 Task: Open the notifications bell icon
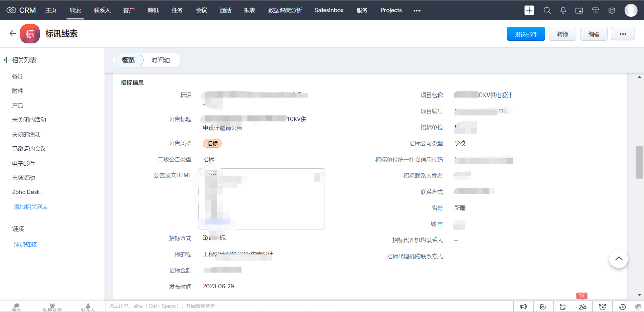coord(564,10)
